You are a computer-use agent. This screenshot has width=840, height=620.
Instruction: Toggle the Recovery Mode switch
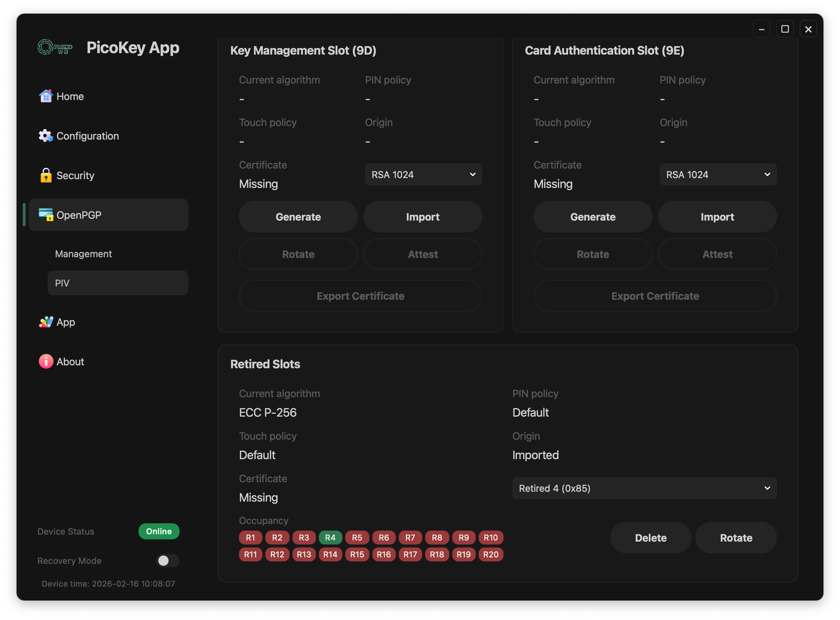point(167,561)
